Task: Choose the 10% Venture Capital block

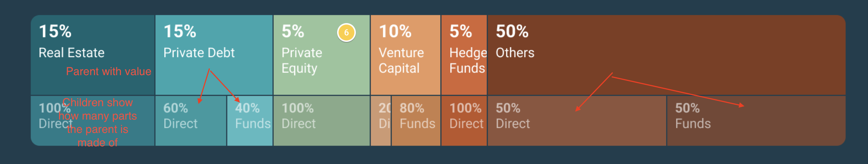Action: (x=406, y=55)
